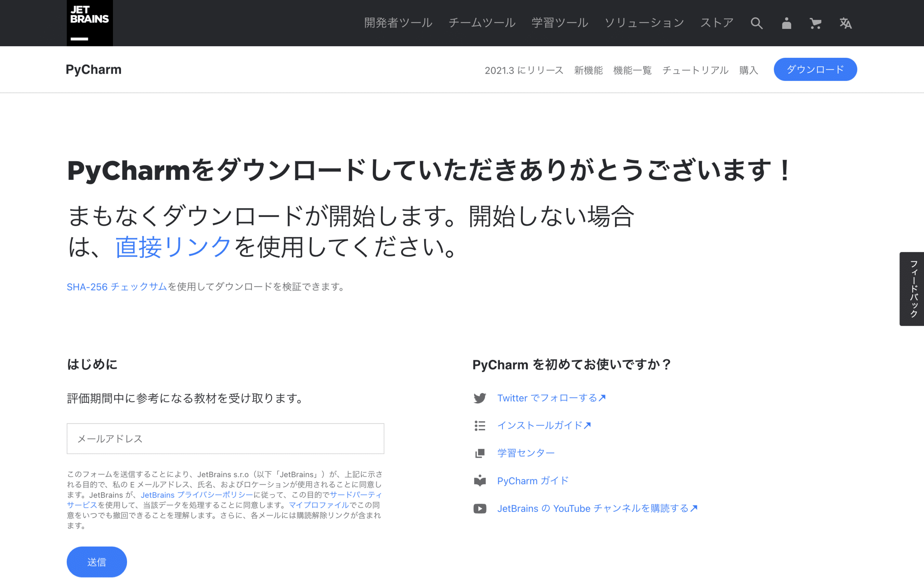The image size is (924, 578).
Task: Open the PyCharm ガイド link
Action: (x=533, y=480)
